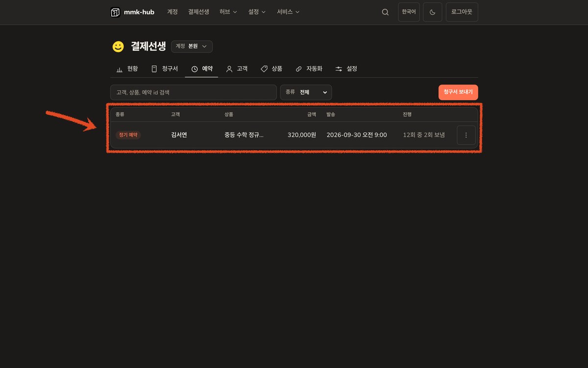This screenshot has height=368, width=588.
Task: Click the 상품 column header
Action: pos(229,114)
